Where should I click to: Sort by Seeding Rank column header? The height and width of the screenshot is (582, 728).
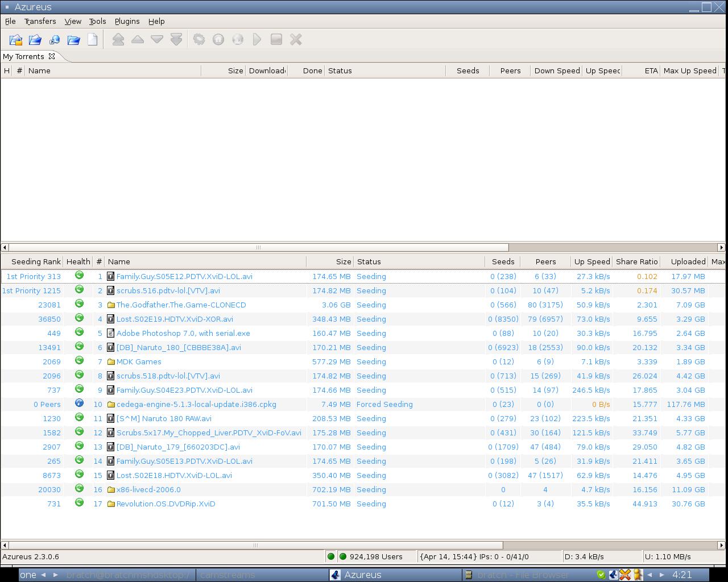[x=32, y=261]
